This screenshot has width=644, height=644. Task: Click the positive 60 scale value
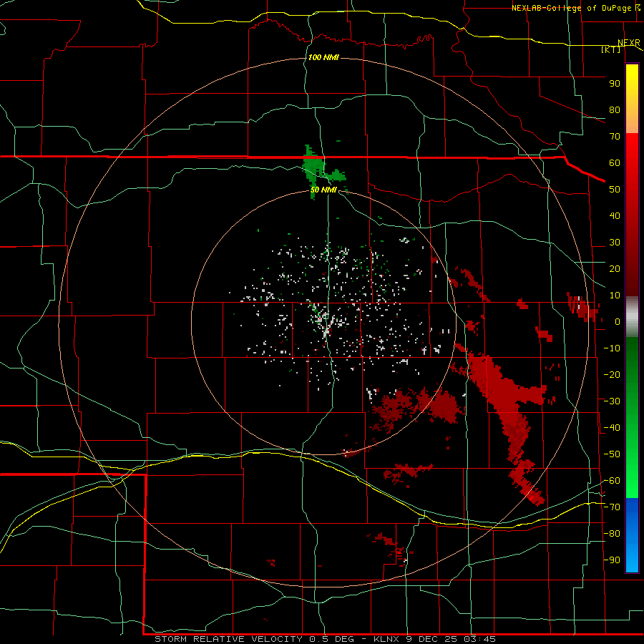pyautogui.click(x=615, y=163)
